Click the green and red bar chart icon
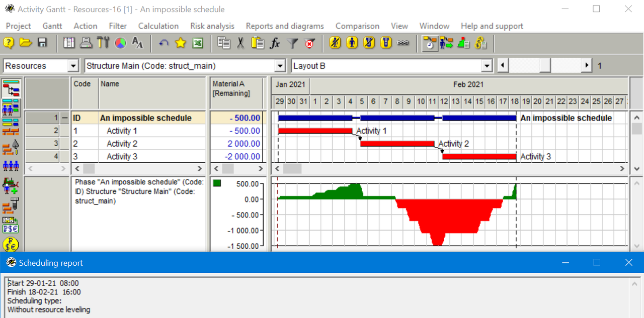The image size is (644, 318). (463, 43)
